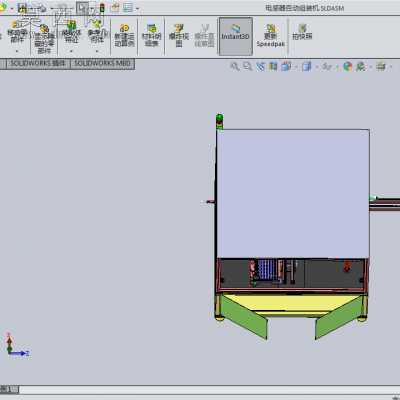Open Display Style icon
The width and height of the screenshot is (400, 400).
click(x=306, y=66)
